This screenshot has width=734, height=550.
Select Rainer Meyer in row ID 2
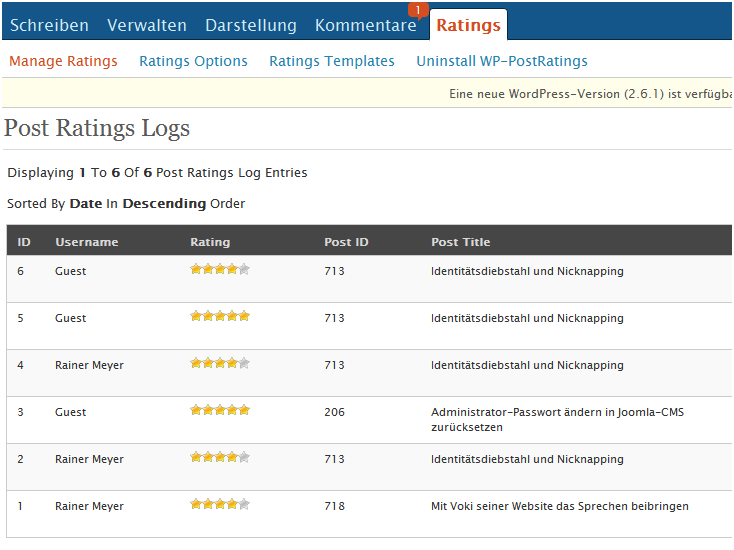[89, 460]
